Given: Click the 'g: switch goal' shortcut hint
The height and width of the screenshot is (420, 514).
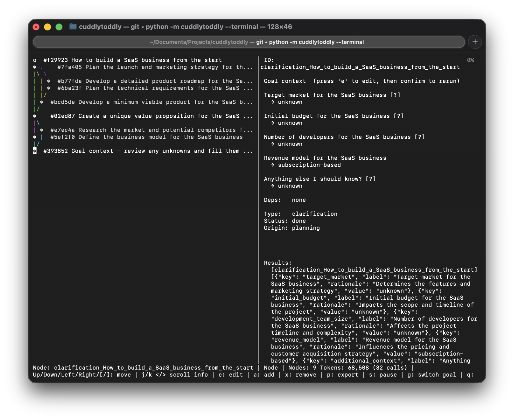Looking at the screenshot, I should click(x=432, y=375).
